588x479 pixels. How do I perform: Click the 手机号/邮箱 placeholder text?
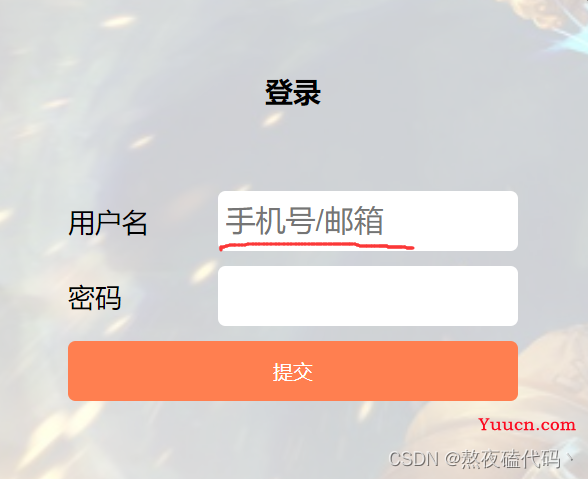(x=304, y=221)
